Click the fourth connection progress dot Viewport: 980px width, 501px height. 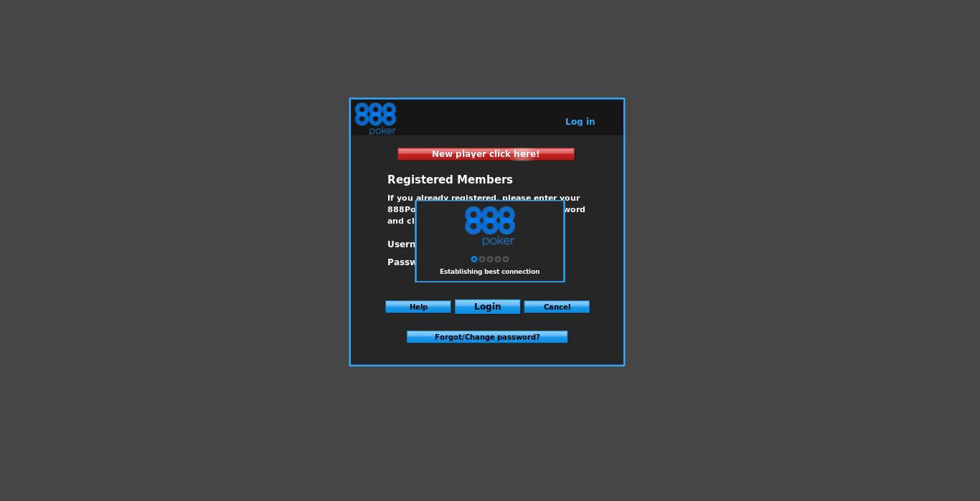[x=498, y=259]
